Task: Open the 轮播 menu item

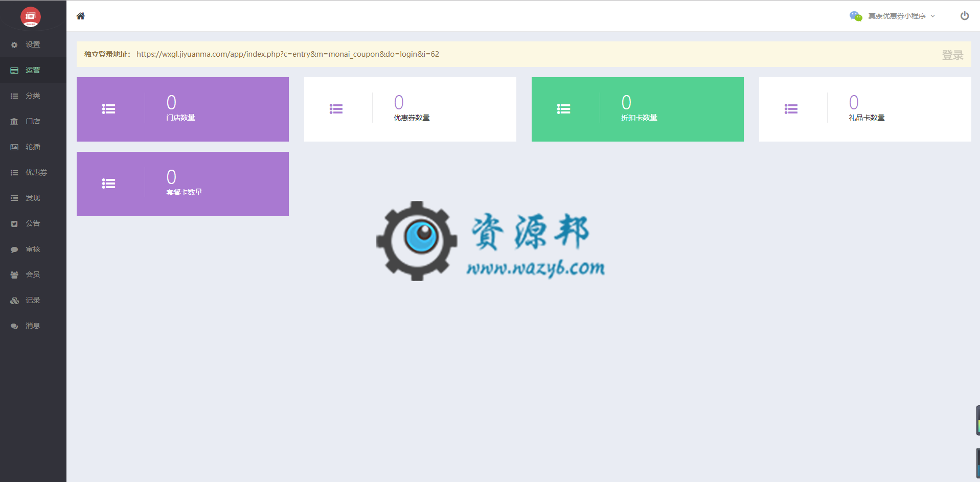Action: [x=33, y=147]
